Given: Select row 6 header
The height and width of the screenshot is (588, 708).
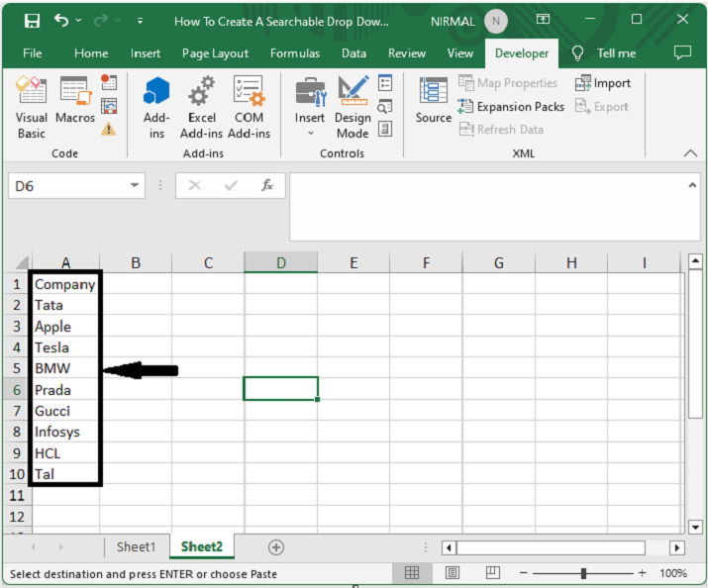Looking at the screenshot, I should (17, 389).
